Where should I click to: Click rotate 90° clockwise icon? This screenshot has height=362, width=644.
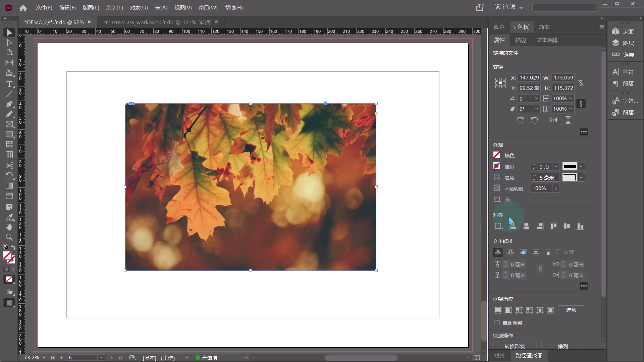pos(520,120)
